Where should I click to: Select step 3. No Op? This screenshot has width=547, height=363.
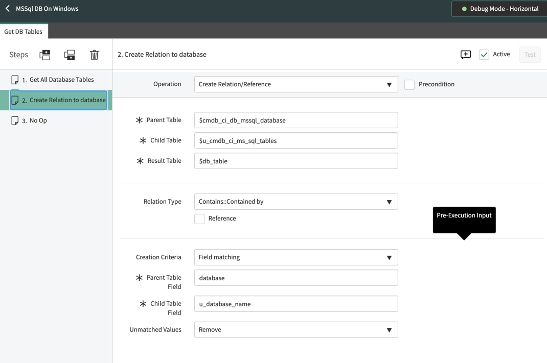click(x=56, y=121)
